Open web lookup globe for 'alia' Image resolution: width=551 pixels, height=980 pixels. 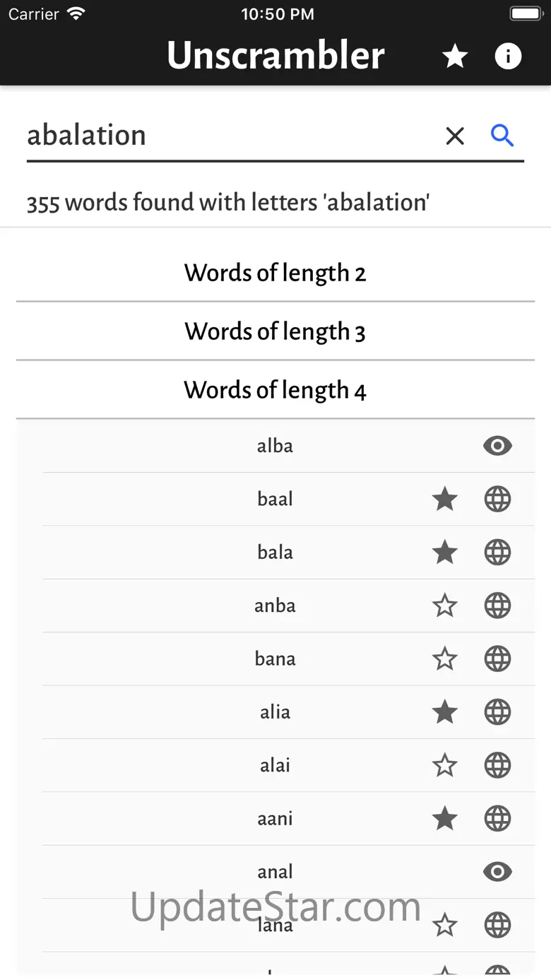pos(497,712)
